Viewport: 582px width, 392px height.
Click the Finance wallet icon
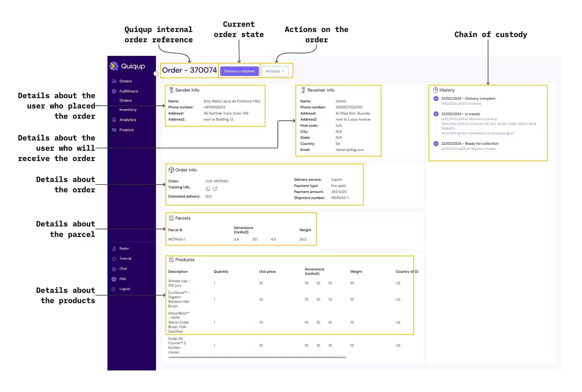[114, 130]
